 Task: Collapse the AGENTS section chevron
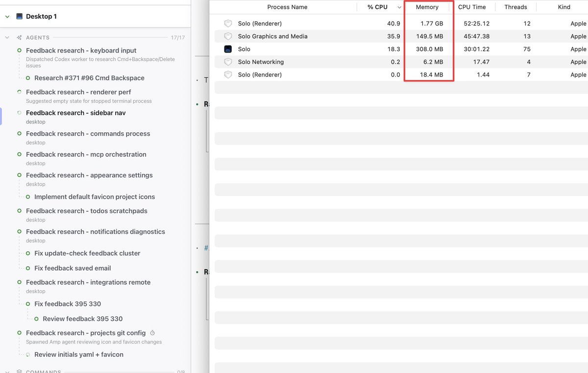coord(7,37)
